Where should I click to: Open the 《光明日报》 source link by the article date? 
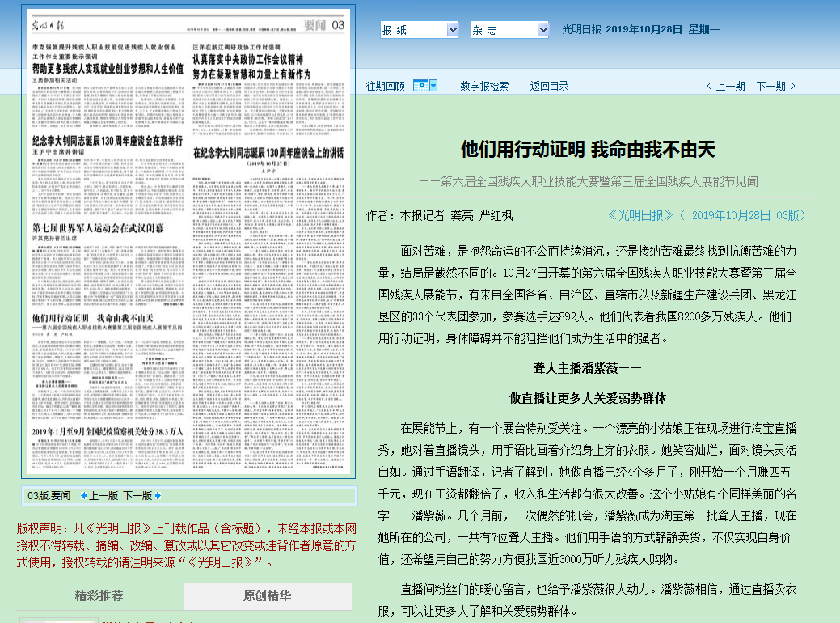(640, 215)
